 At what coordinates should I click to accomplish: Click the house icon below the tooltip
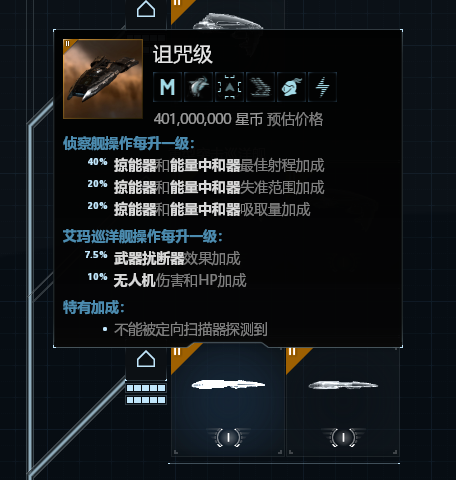point(146,359)
